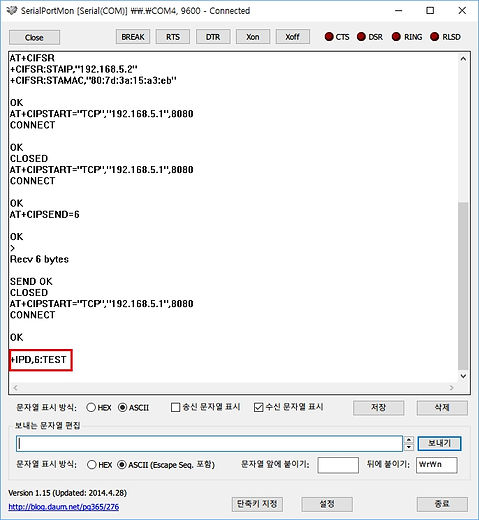Viewport: 479px width, 520px height.
Task: Click the horizontal scroll-right arrow
Action: (451, 388)
